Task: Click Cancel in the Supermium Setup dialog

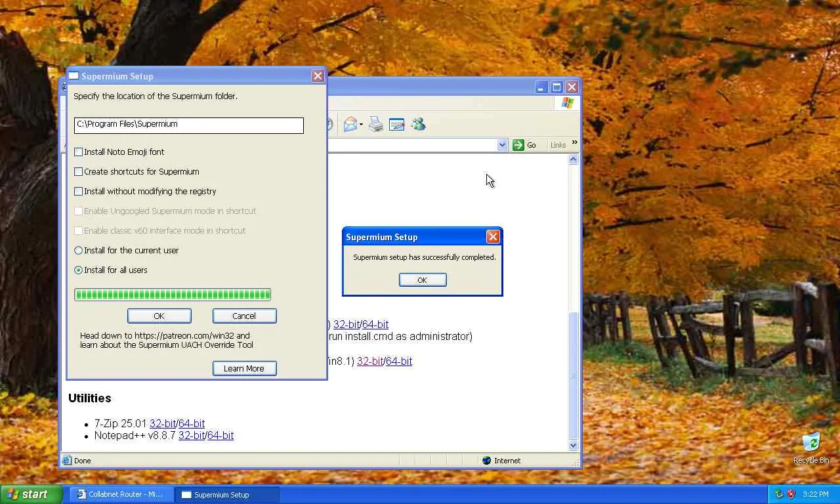Action: coord(244,316)
